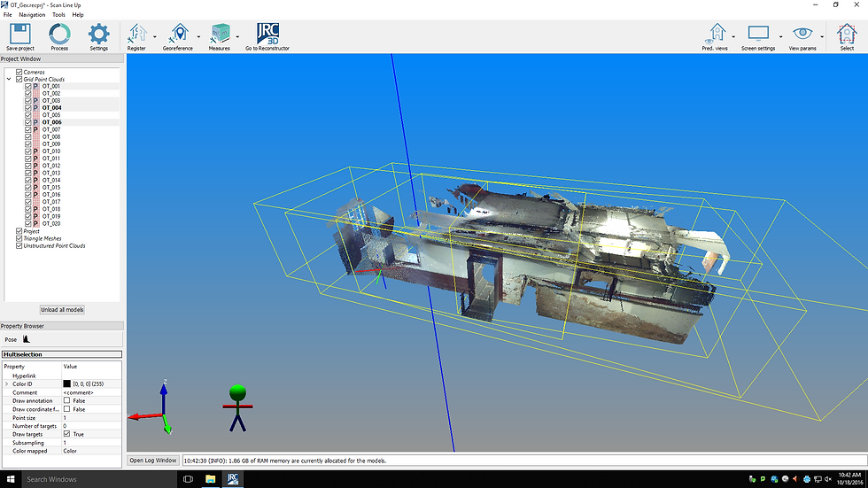Start the Process tool
The height and width of the screenshot is (488, 868).
pos(60,34)
